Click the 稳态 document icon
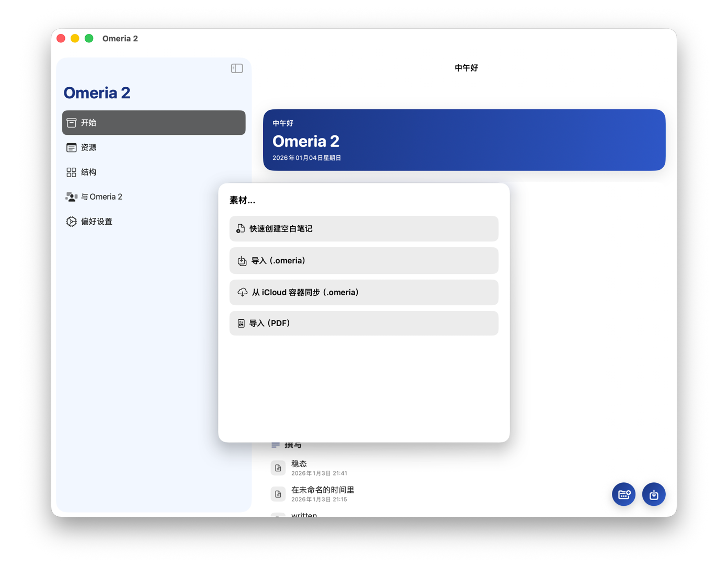 click(278, 468)
